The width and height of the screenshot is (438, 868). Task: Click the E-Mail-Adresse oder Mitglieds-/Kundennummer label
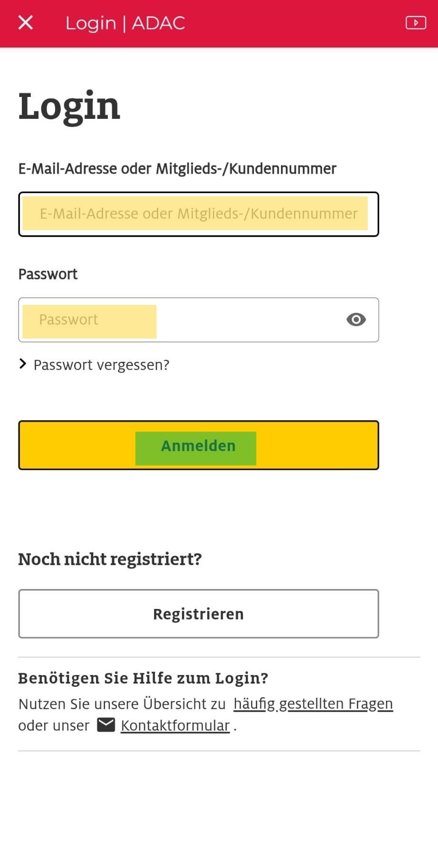[x=177, y=169]
